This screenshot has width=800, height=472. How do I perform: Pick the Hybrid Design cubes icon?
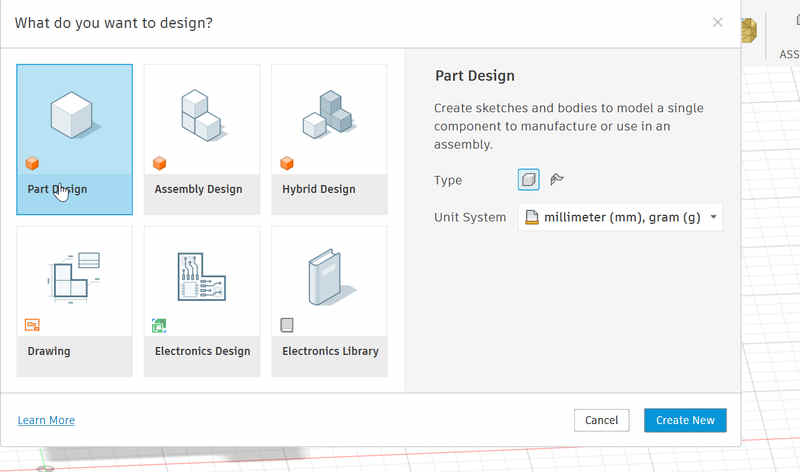tap(328, 113)
